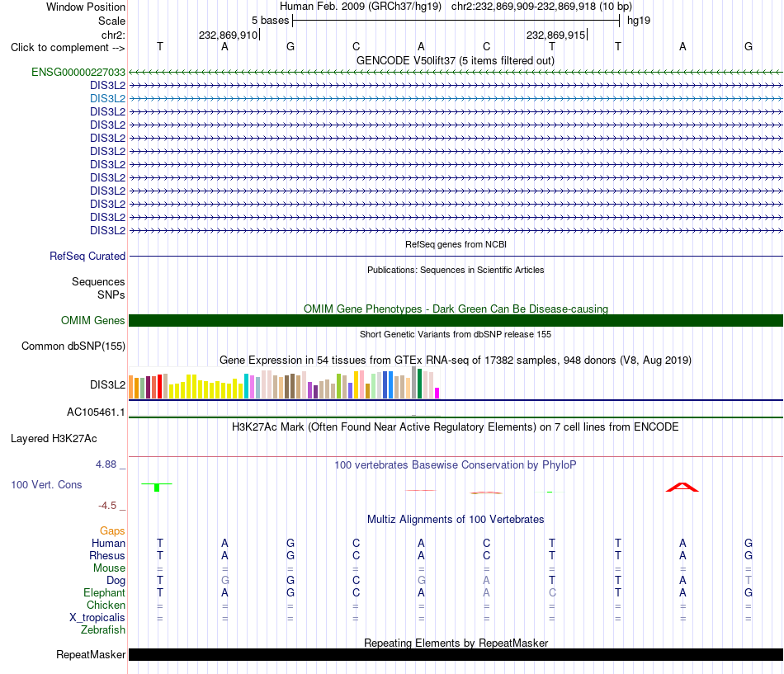
Task: Select the Layered H3K27Ac label
Action: tap(54, 439)
